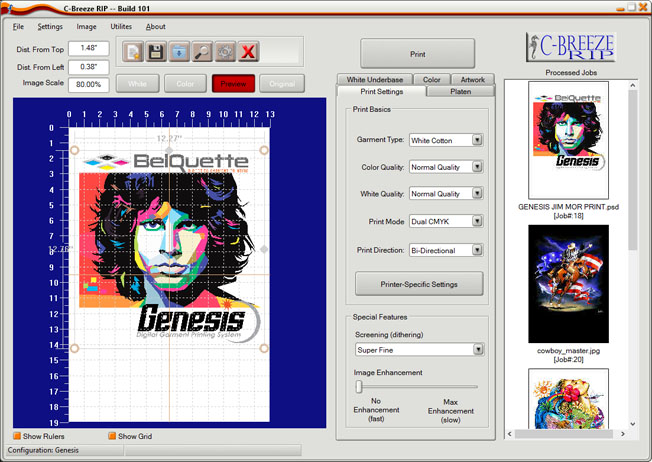Screen dimensions: 652x462
Task: Select the Print Settings tab
Action: coord(381,91)
